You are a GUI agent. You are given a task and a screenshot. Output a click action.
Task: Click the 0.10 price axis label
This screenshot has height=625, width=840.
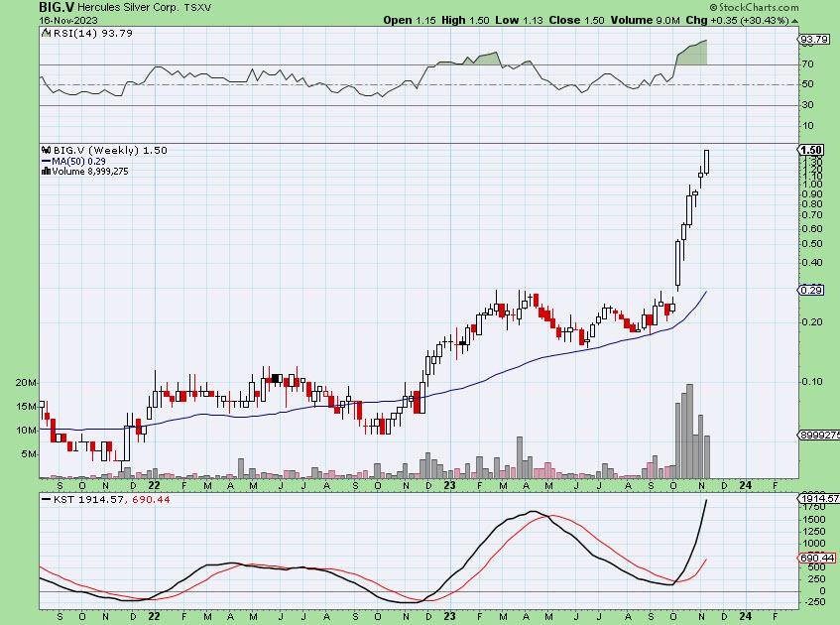click(812, 382)
